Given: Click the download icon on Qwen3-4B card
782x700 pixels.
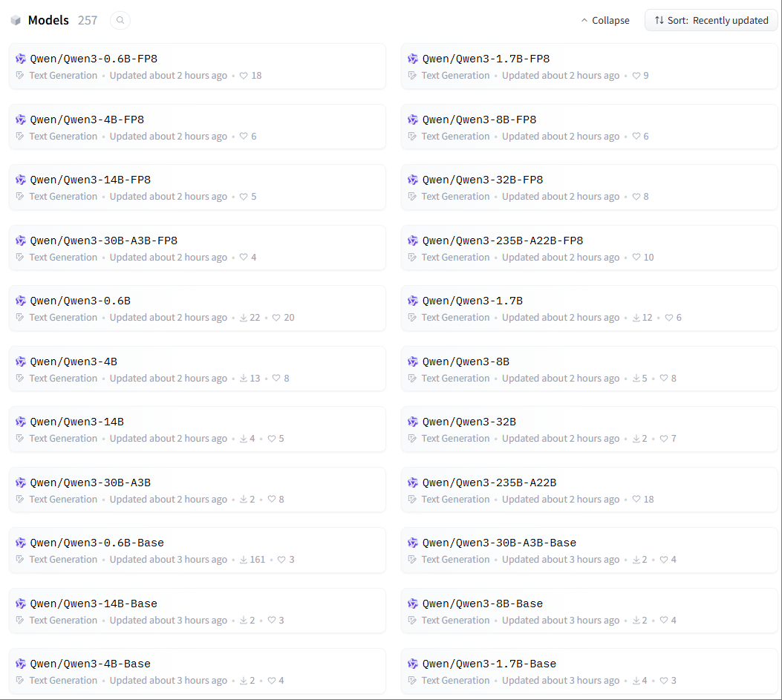Looking at the screenshot, I should [244, 379].
